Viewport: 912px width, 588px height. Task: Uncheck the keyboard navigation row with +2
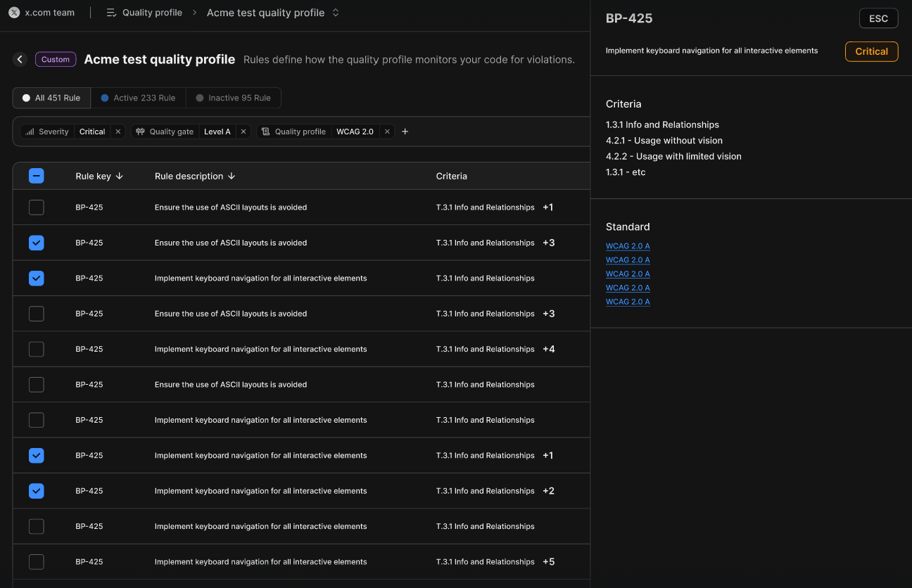coord(37,491)
